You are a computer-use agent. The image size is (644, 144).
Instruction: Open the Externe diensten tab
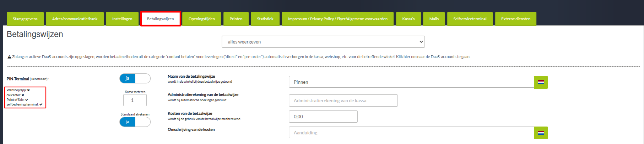[x=515, y=19]
